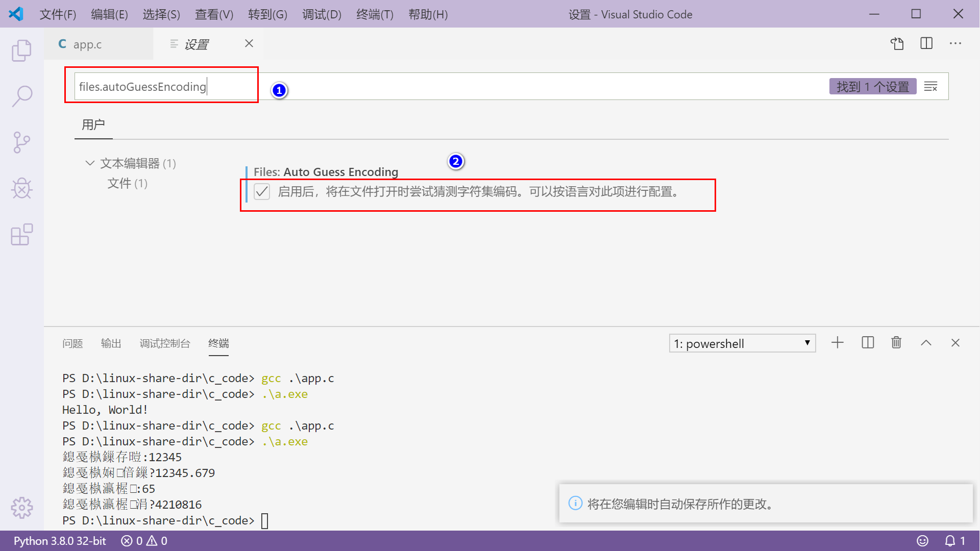
Task: Open the Explorer view in activity bar
Action: (x=21, y=51)
